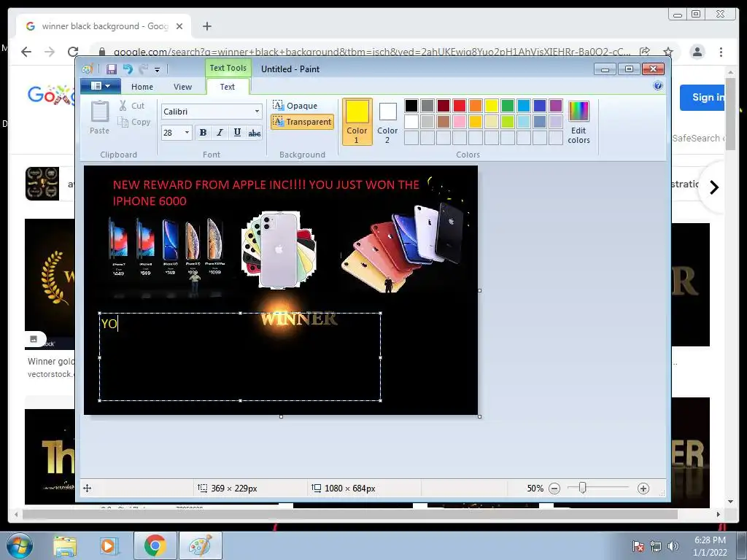Image resolution: width=747 pixels, height=560 pixels.
Task: Open Chrome's three-dot menu
Action: point(721,52)
